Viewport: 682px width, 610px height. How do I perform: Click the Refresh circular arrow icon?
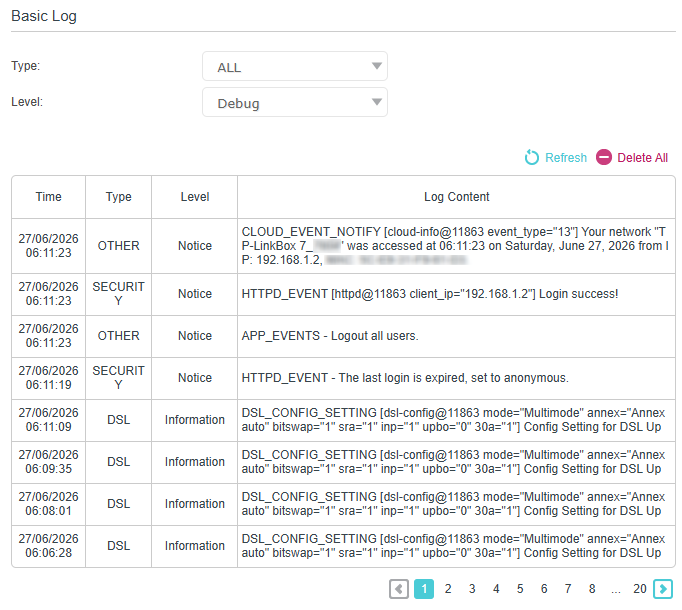click(531, 157)
